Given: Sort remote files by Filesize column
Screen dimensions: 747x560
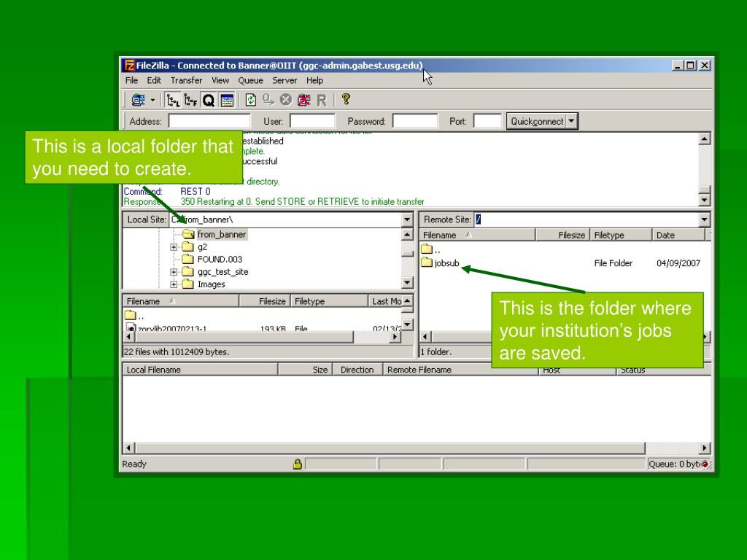Looking at the screenshot, I should tap(562, 236).
